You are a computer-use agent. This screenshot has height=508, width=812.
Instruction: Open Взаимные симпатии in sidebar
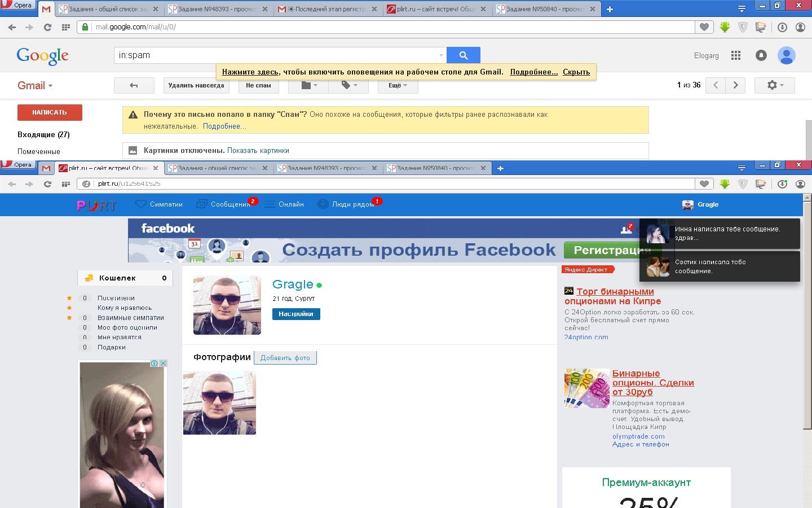point(131,318)
